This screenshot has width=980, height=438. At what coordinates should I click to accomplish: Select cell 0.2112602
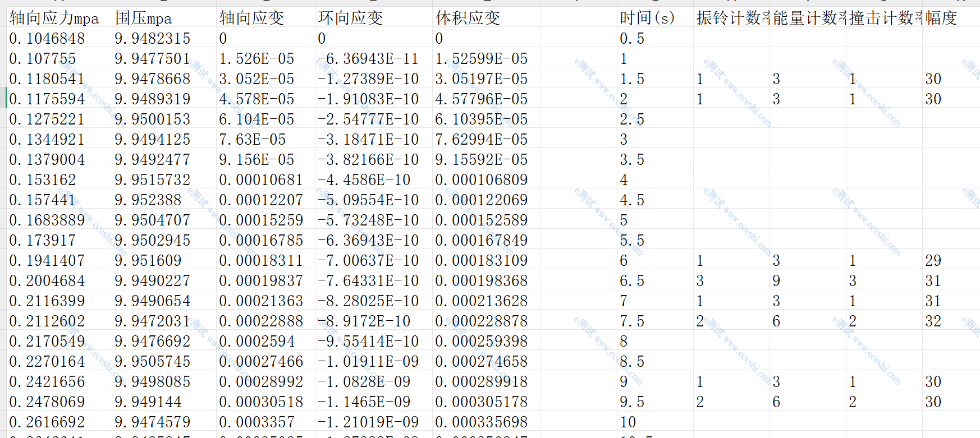coord(59,320)
